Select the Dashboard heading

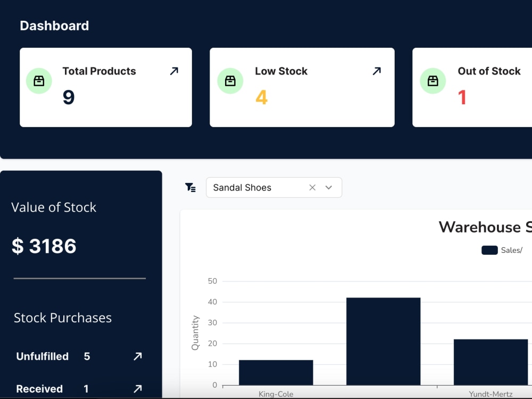tap(54, 26)
